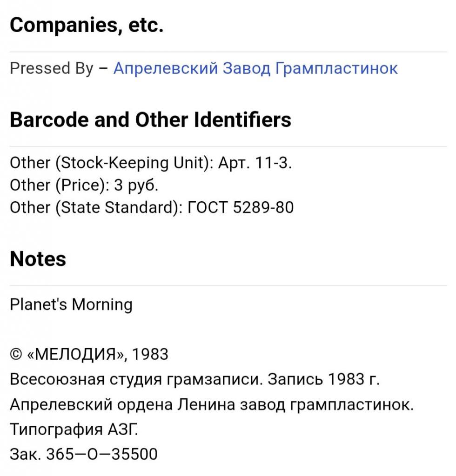Click the © «МЕЛОДИЯ», 1983 line

pyautogui.click(x=89, y=355)
